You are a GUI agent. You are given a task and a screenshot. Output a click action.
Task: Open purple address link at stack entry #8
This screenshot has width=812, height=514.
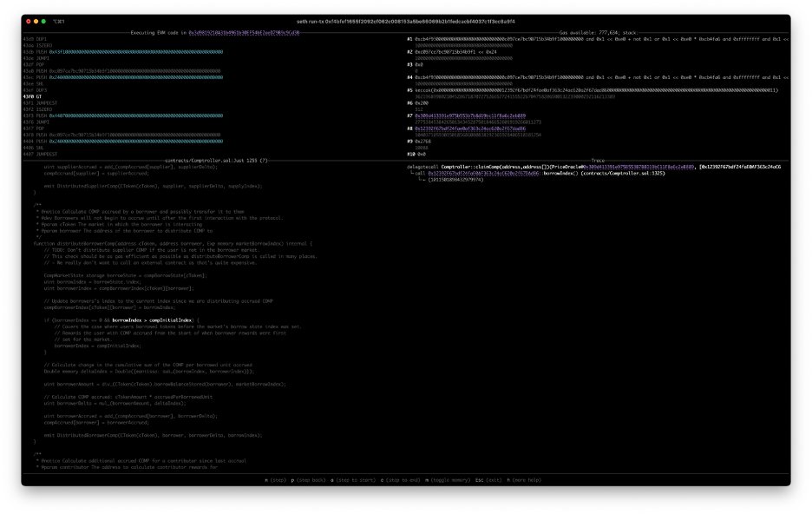click(469, 128)
